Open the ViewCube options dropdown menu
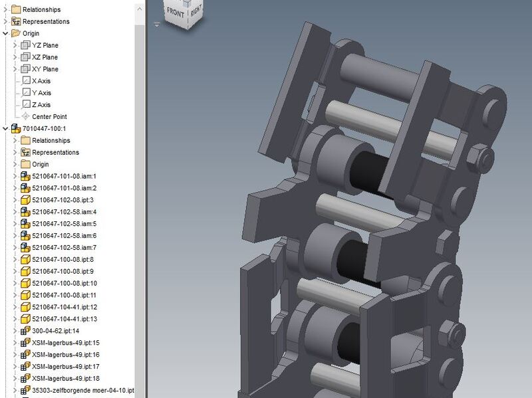This screenshot has height=398, width=532. (x=157, y=25)
